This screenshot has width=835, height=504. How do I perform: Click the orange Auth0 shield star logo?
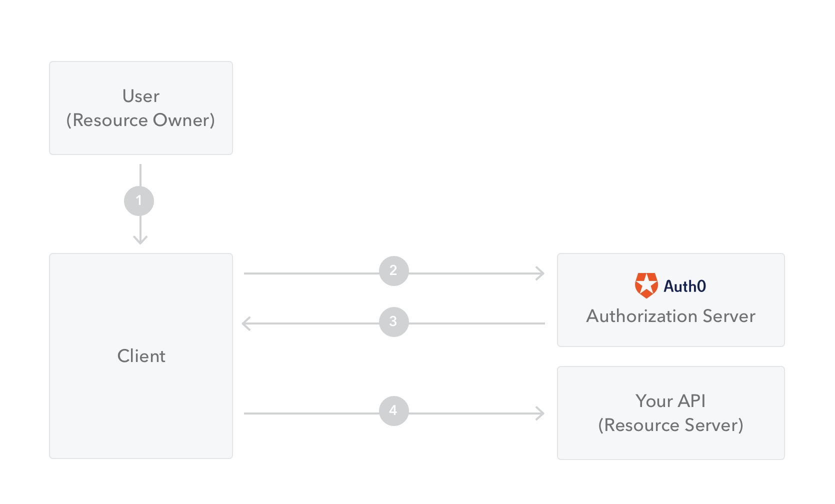(646, 285)
